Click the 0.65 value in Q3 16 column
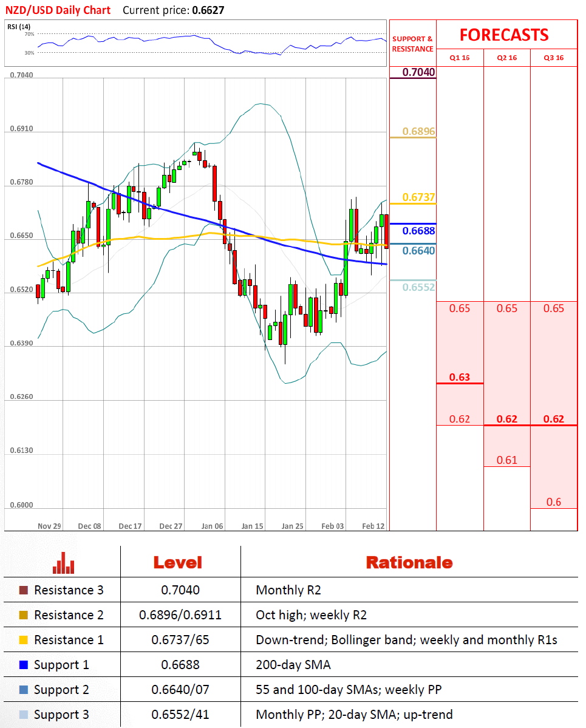This screenshot has height=728, width=586. 554,308
